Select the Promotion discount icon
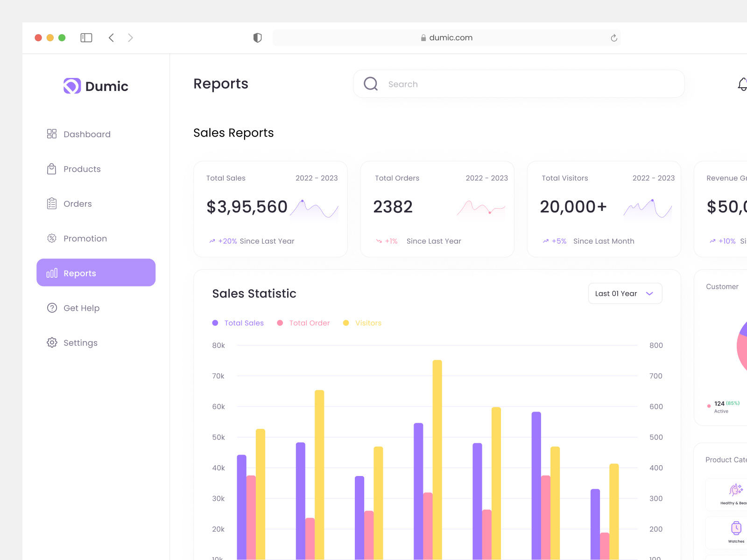Screen dimensions: 747x560 pos(52,238)
